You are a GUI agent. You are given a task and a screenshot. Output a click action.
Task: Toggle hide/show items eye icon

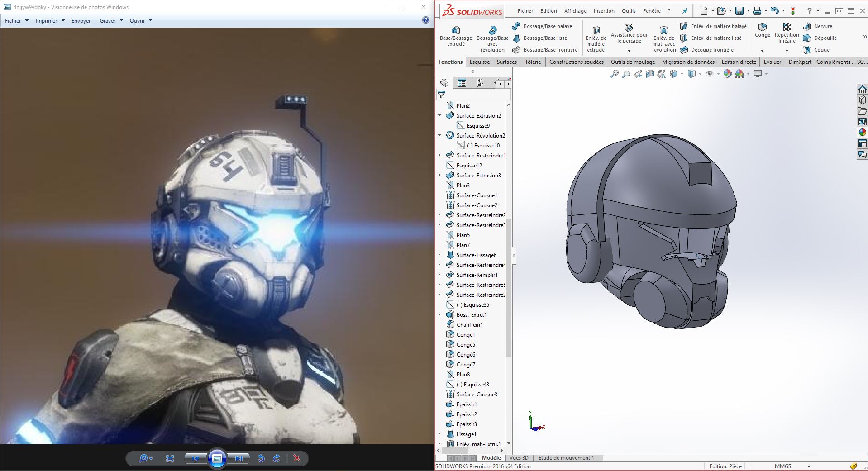709,74
